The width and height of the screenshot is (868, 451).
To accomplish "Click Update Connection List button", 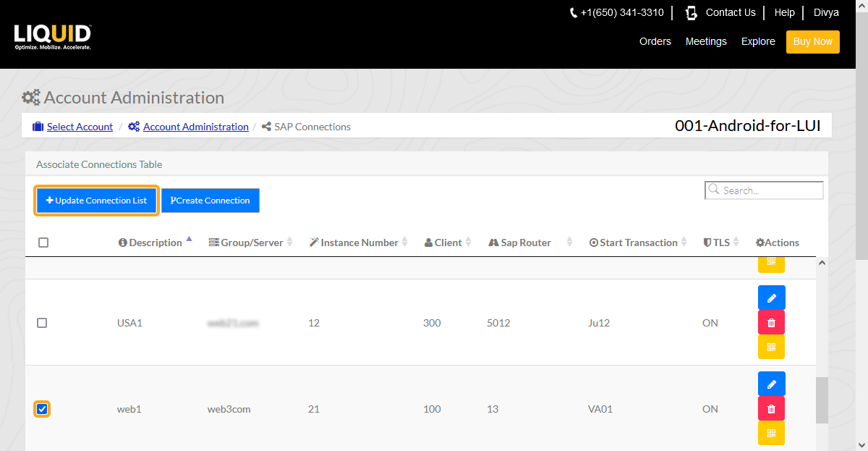I will coord(96,201).
